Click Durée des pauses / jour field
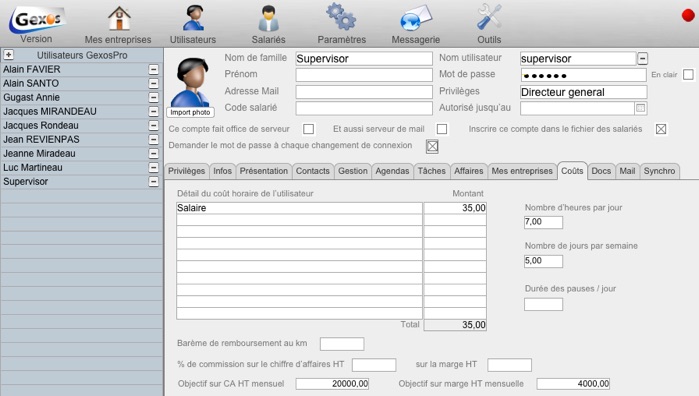Image resolution: width=699 pixels, height=396 pixels. click(x=543, y=304)
